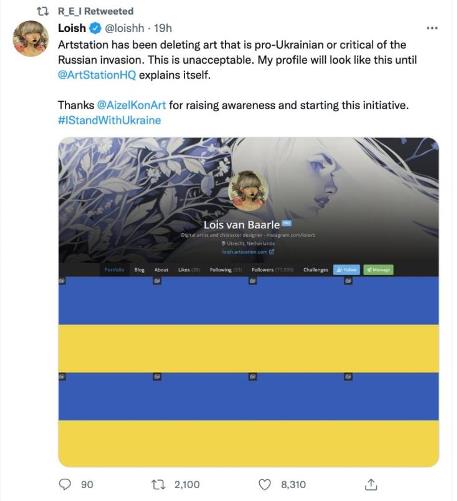The height and width of the screenshot is (501, 457).
Task: Click Loish's blue verified badge
Action: click(x=95, y=28)
